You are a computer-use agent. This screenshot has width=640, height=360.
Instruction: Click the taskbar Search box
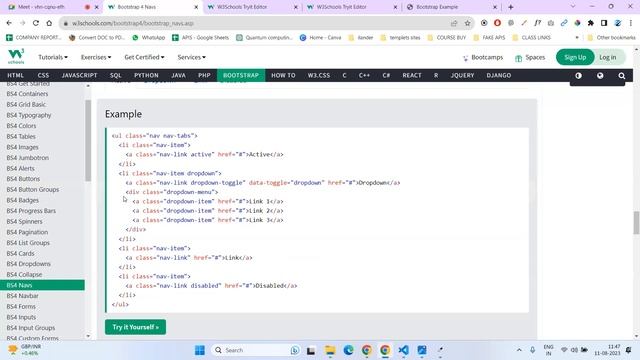(x=256, y=350)
